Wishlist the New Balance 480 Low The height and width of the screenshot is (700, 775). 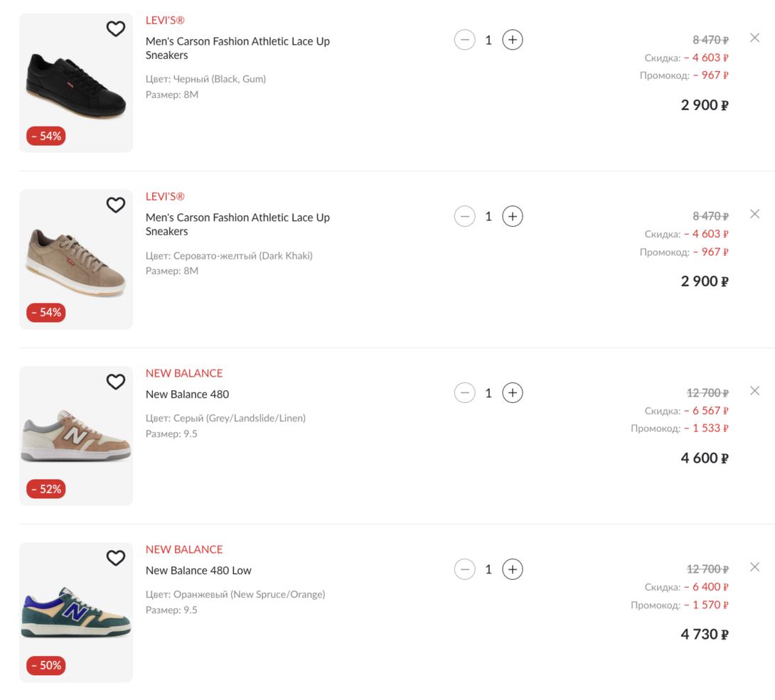[116, 559]
